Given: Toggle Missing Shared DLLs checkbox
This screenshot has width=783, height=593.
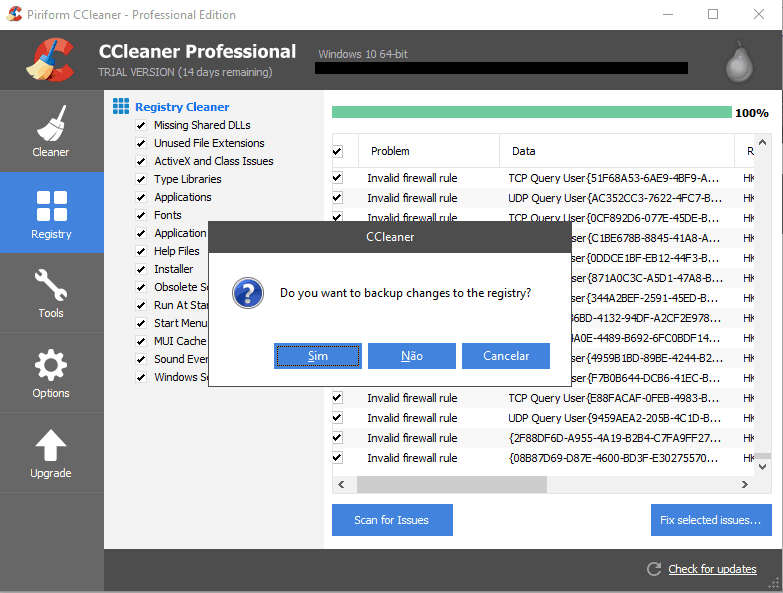Looking at the screenshot, I should 141,125.
